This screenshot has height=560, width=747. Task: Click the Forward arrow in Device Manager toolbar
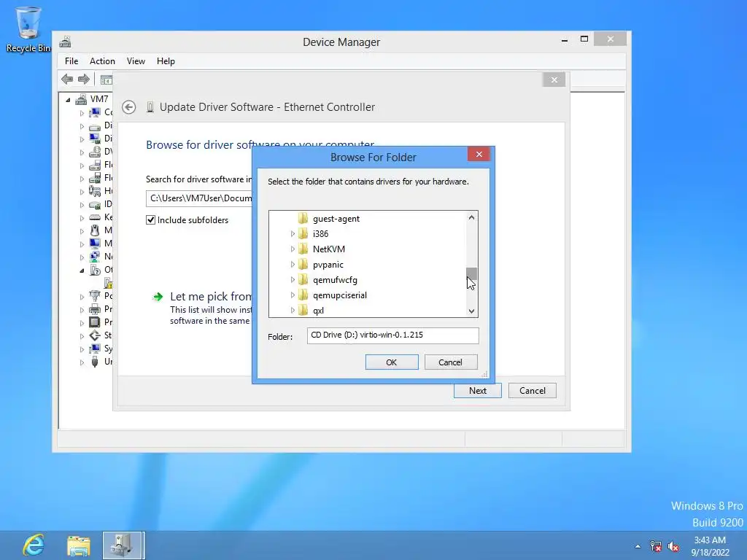pos(84,79)
